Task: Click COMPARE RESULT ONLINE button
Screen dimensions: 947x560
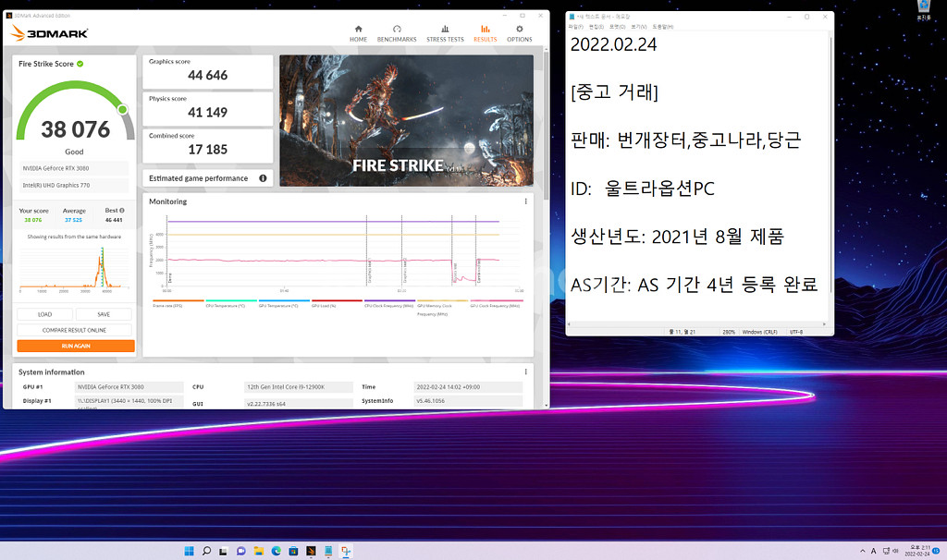Action: 74,330
